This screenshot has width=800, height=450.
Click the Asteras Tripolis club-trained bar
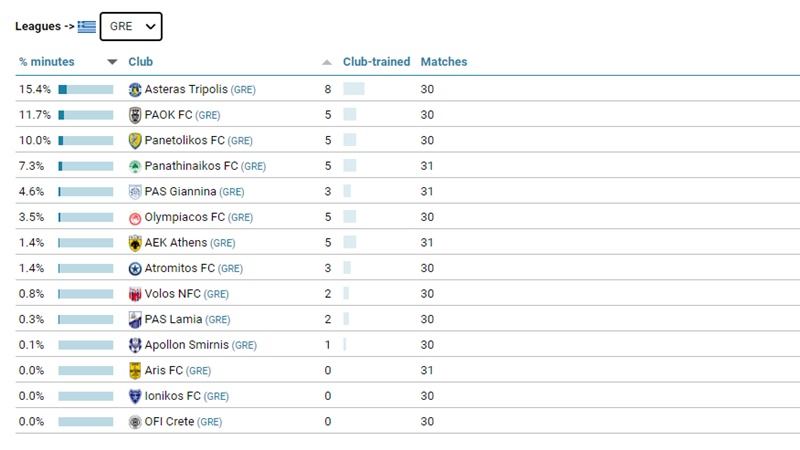coord(353,89)
